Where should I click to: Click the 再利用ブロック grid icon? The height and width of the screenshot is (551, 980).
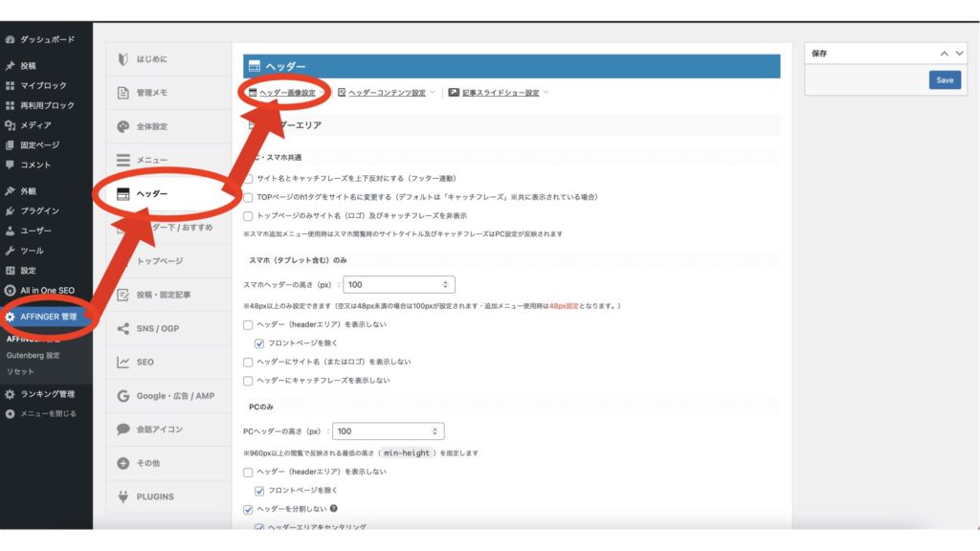[x=10, y=105]
